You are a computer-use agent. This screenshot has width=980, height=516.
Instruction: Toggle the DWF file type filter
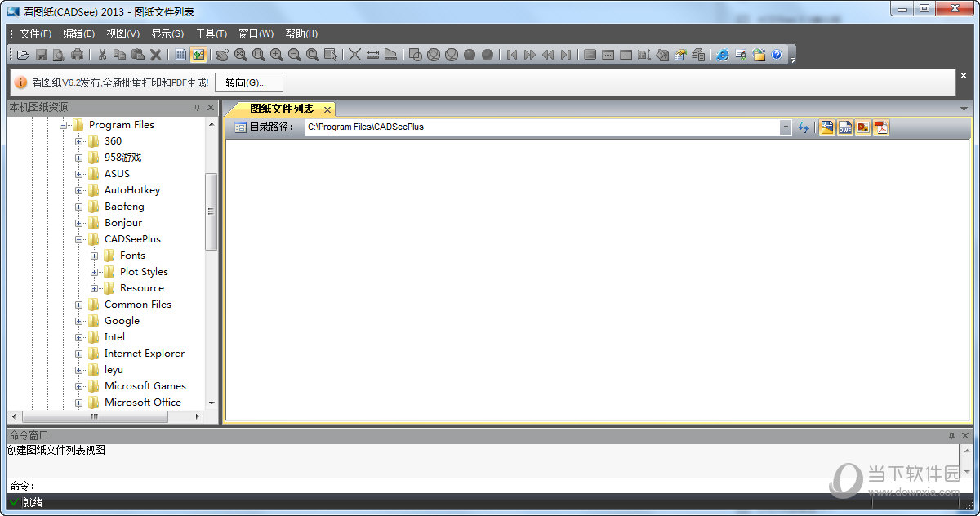point(845,127)
